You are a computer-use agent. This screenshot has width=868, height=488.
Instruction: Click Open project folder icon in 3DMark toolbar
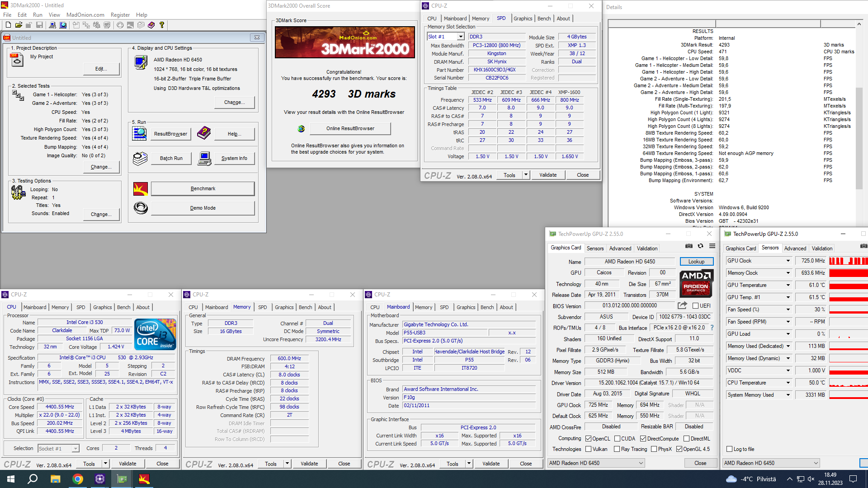point(19,25)
